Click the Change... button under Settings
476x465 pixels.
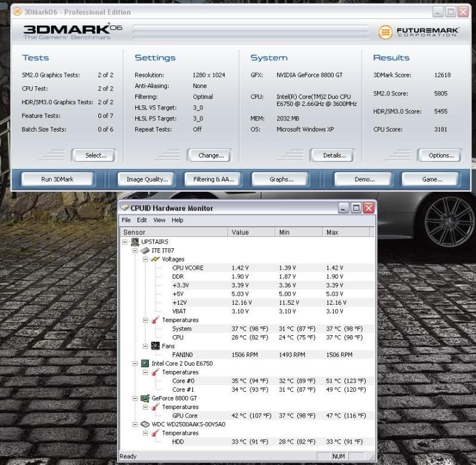click(x=209, y=155)
